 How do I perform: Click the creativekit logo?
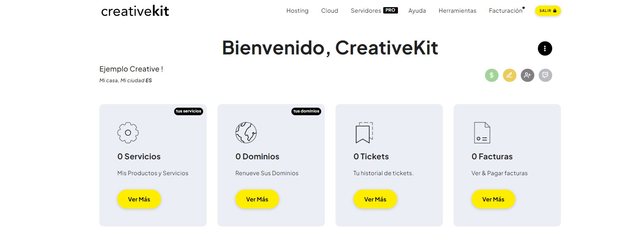tap(135, 11)
